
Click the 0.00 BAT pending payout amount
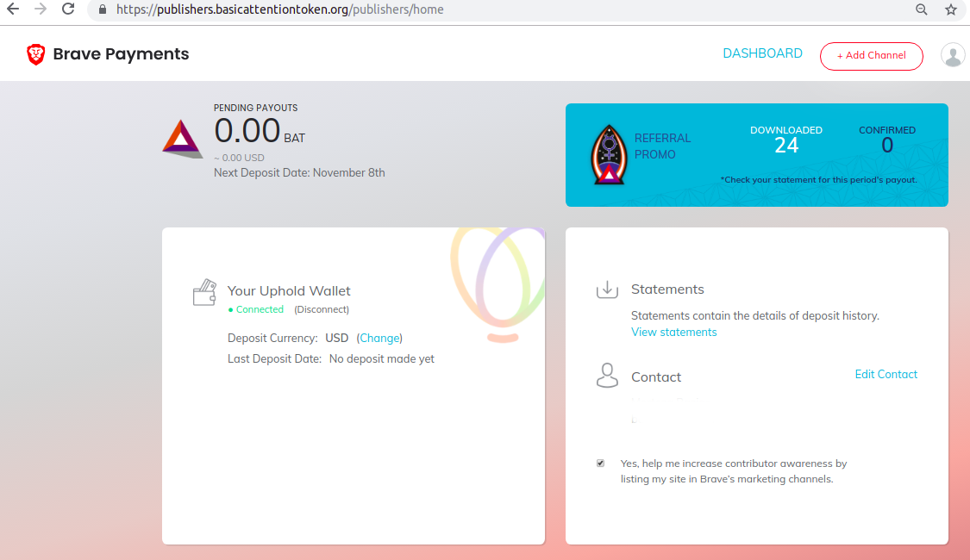coord(260,131)
